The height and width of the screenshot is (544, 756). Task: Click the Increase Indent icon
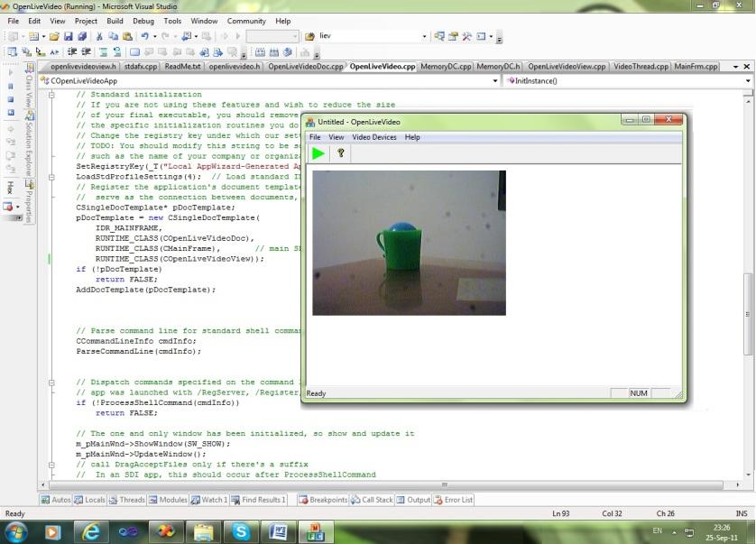87,51
